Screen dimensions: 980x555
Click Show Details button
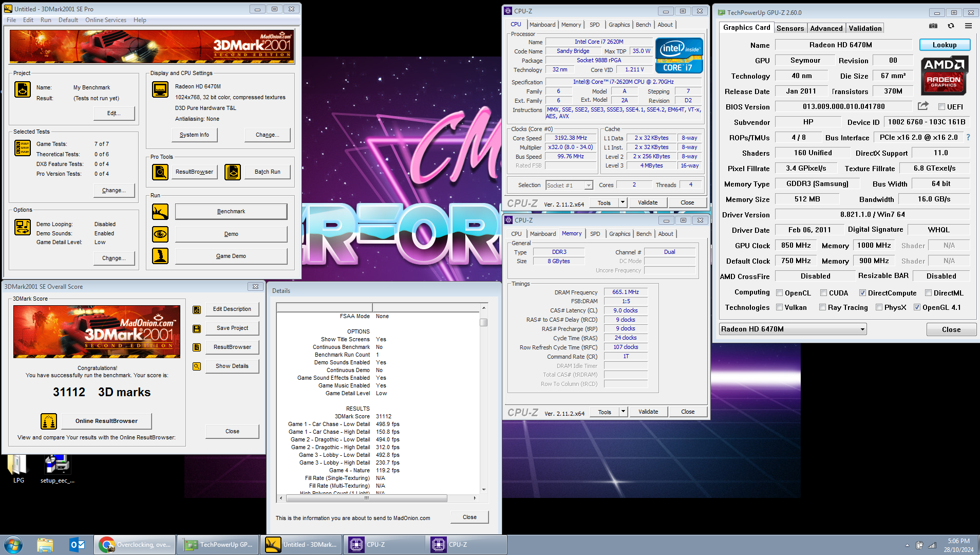(x=232, y=366)
